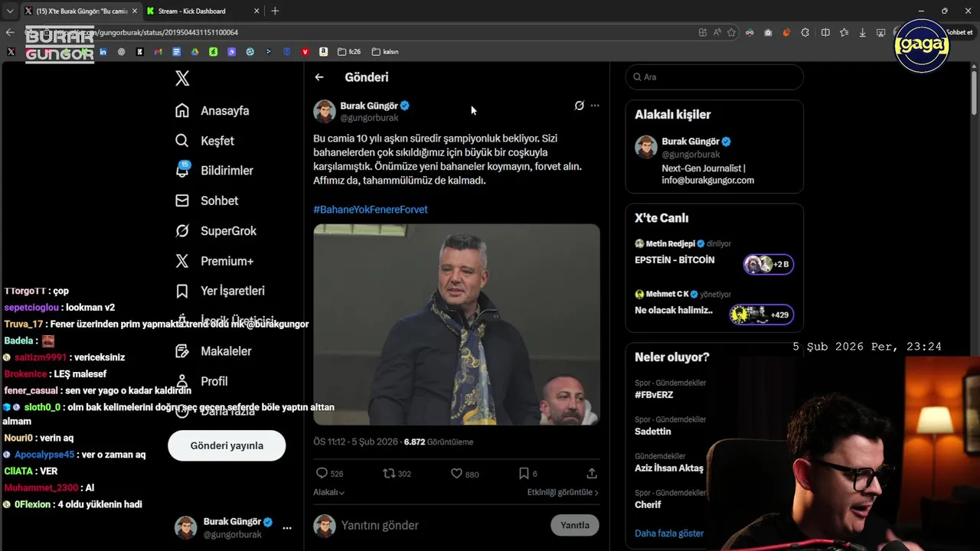The image size is (980, 551).
Task: Open Gmail bookmark
Action: (x=158, y=52)
